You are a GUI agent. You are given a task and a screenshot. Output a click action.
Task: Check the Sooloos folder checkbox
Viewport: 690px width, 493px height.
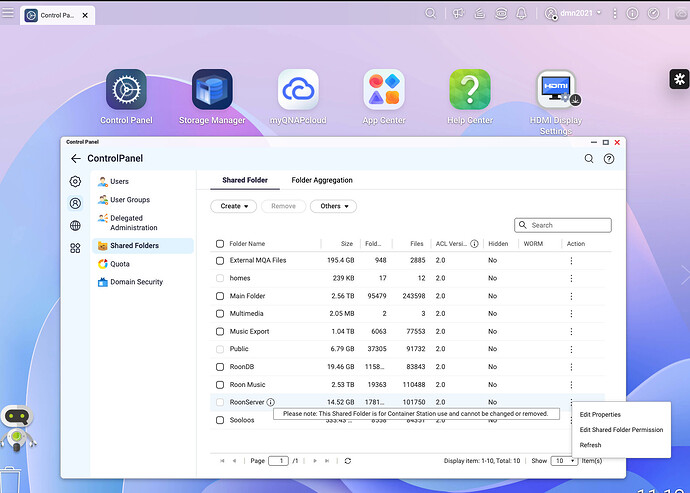pyautogui.click(x=220, y=420)
